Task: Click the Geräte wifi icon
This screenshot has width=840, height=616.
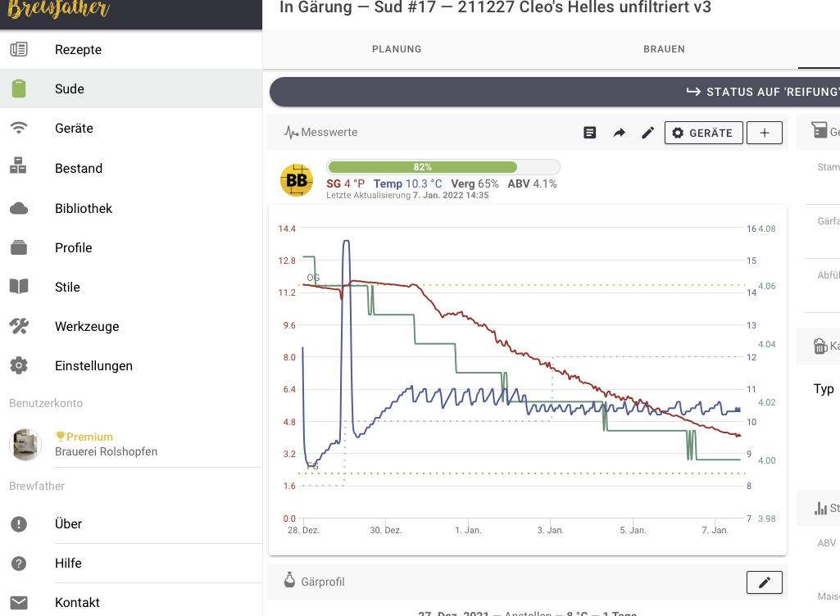Action: 19,128
